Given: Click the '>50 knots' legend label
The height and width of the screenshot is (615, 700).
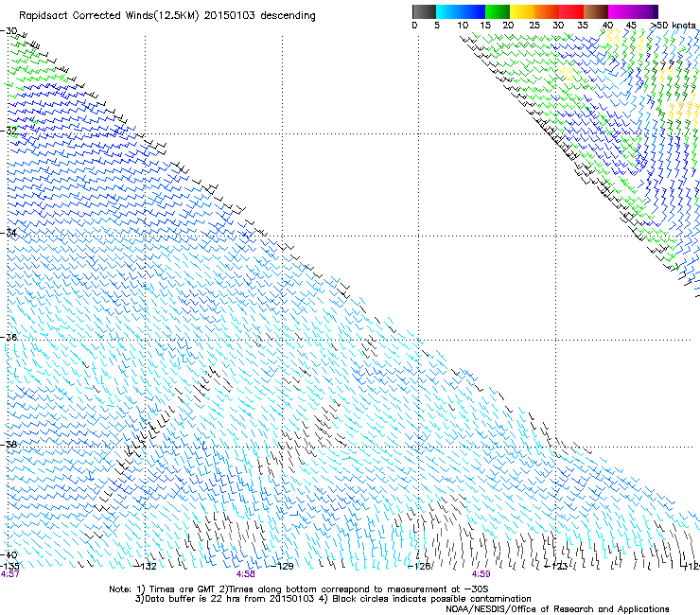Looking at the screenshot, I should pyautogui.click(x=674, y=25).
